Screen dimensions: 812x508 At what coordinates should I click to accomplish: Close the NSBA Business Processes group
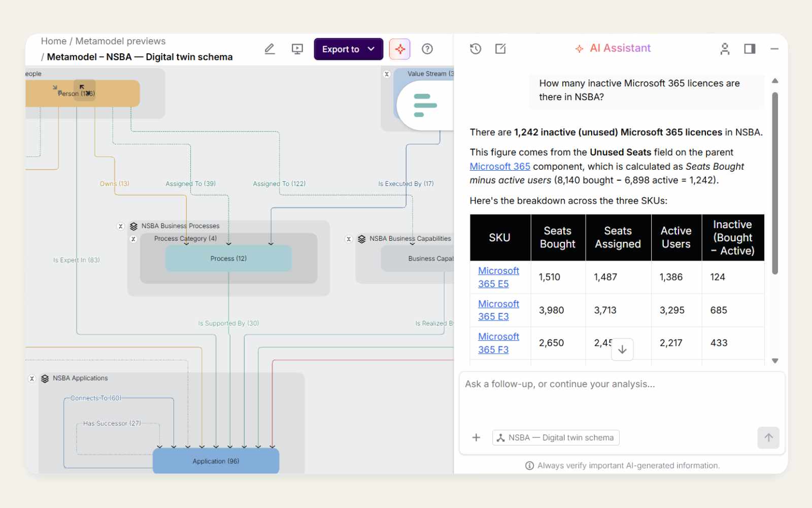(x=121, y=227)
